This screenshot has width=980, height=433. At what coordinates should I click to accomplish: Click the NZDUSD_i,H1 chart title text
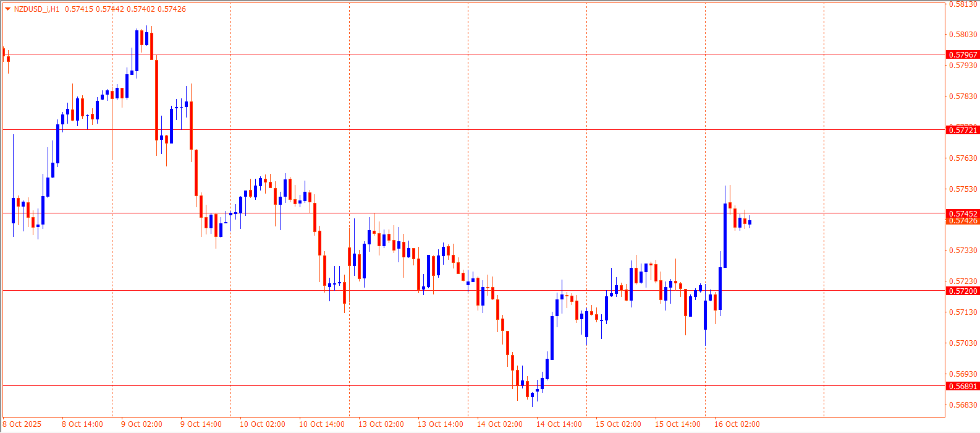[37, 9]
